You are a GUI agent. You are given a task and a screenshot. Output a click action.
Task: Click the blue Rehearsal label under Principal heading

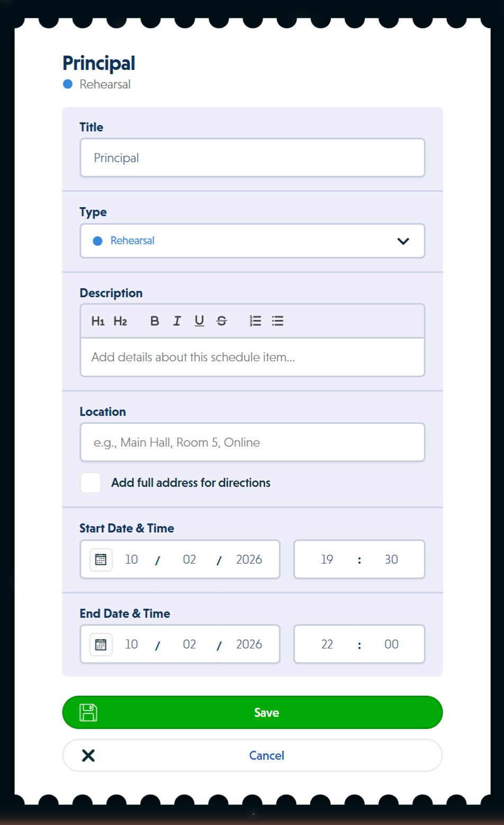104,84
